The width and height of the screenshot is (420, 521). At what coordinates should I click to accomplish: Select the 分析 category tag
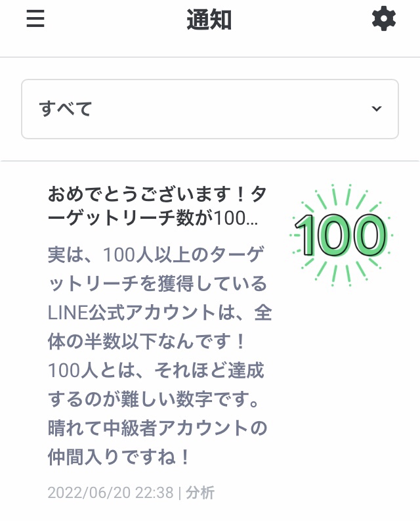200,493
